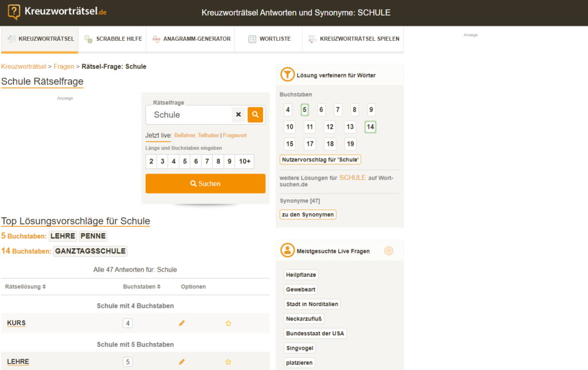Filter solutions to 17 Buchstaben
The image size is (588, 370).
pyautogui.click(x=310, y=144)
